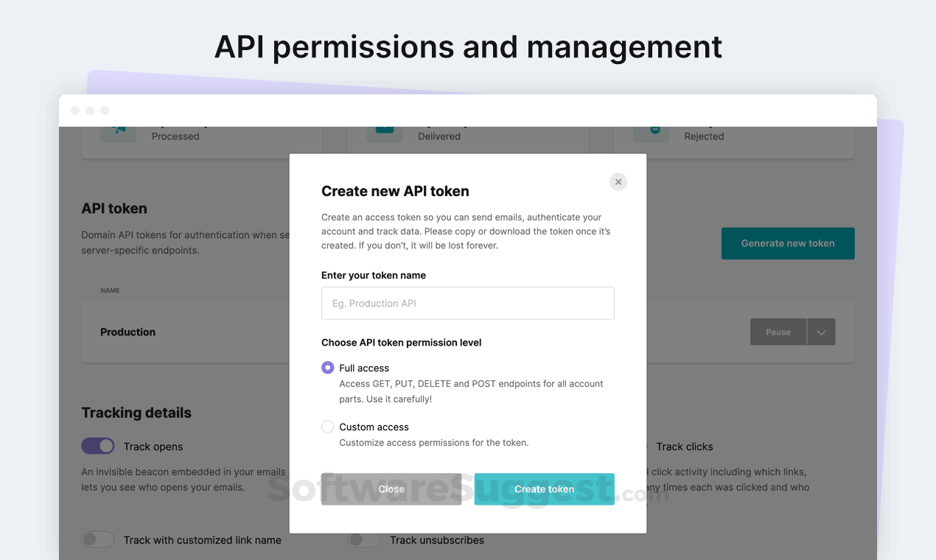Click the third window control dot
Screen dimensions: 936x560
(105, 111)
